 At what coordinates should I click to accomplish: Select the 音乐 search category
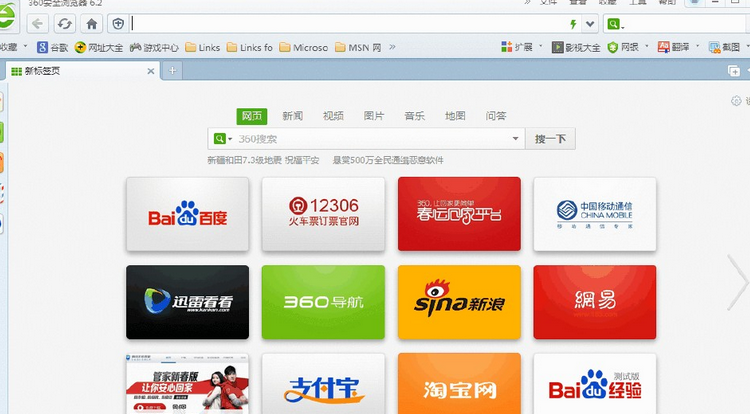coord(414,116)
